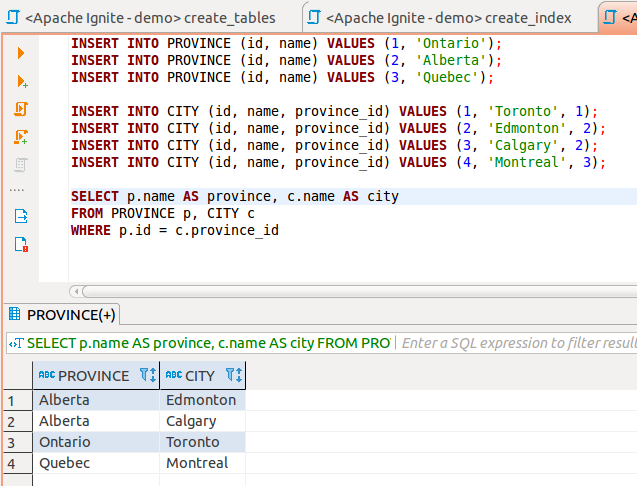Open PROVINCE column filter and sort icon
The image size is (637, 486).
pyautogui.click(x=148, y=375)
